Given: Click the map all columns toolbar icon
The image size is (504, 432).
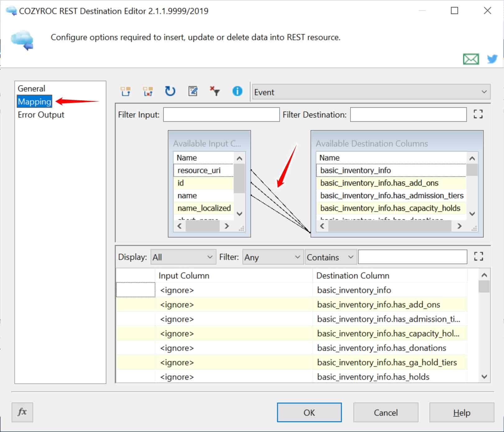Looking at the screenshot, I should coord(126,91).
